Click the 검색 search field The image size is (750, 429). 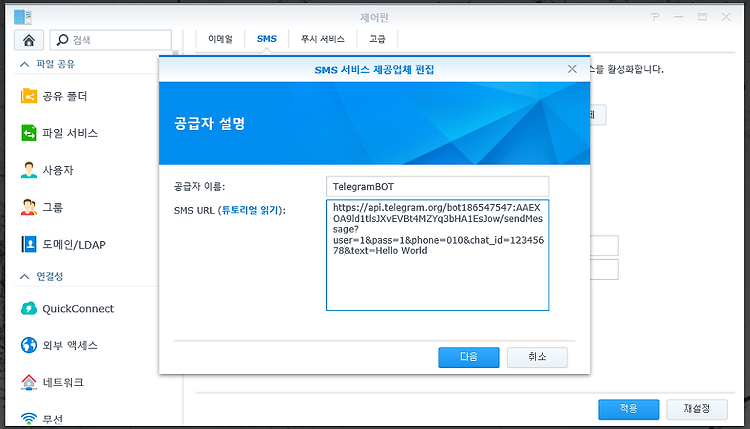tap(110, 40)
